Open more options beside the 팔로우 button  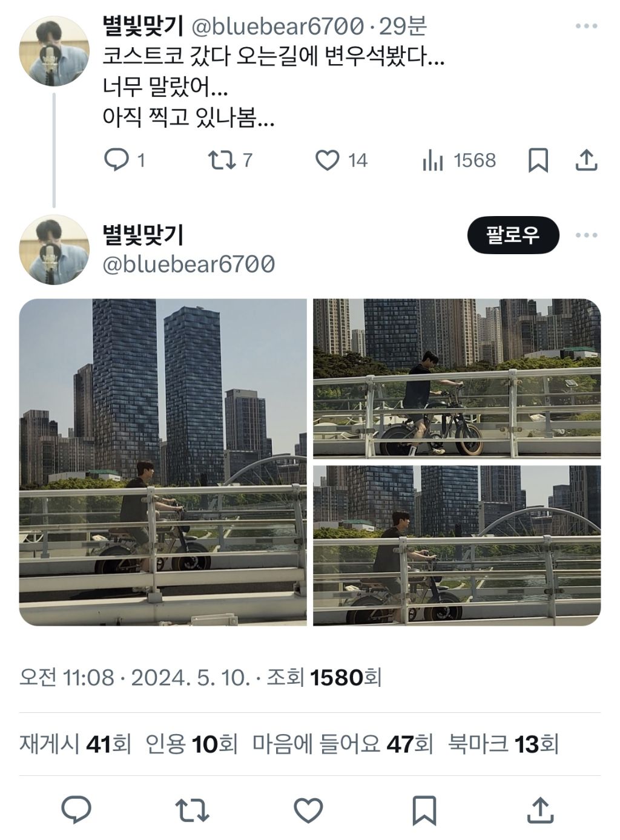[586, 235]
